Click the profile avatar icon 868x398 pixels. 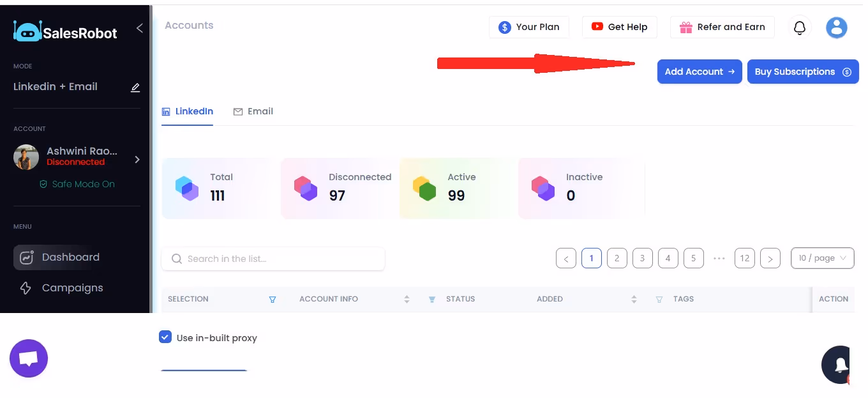click(836, 27)
